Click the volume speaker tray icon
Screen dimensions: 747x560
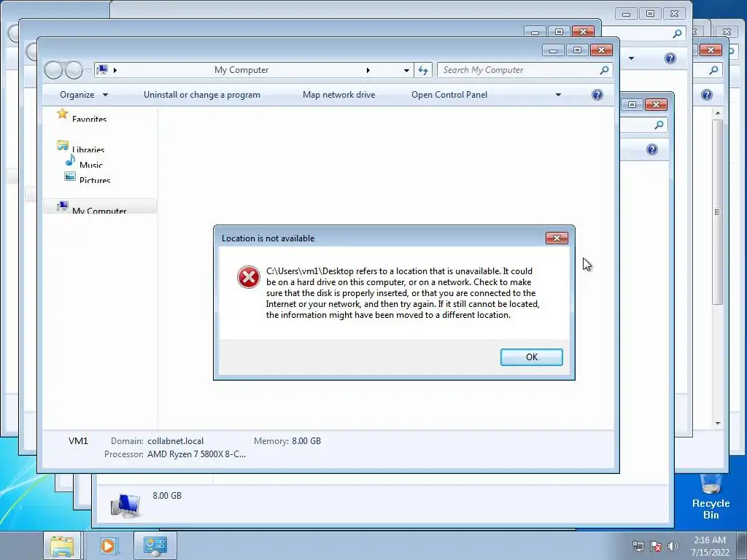tap(673, 546)
